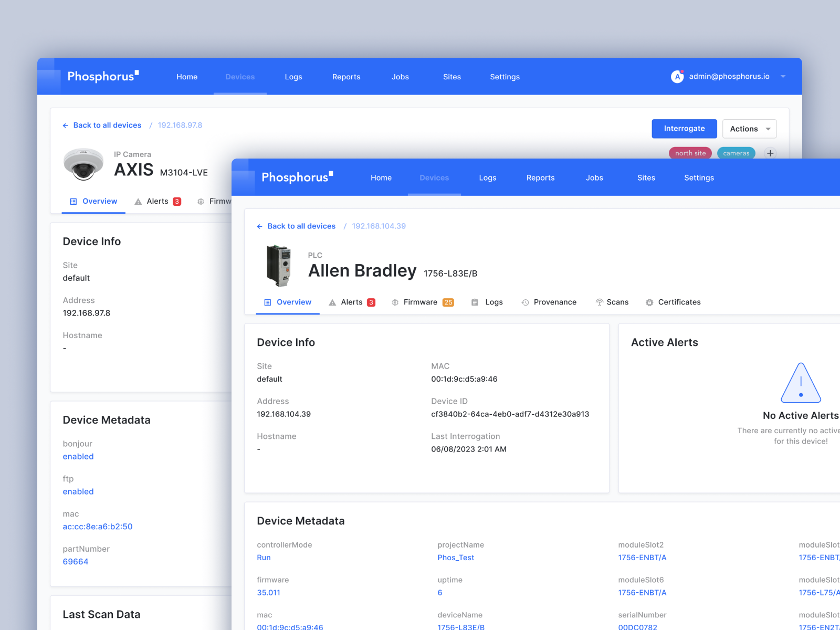Click the cameras tag

[736, 153]
